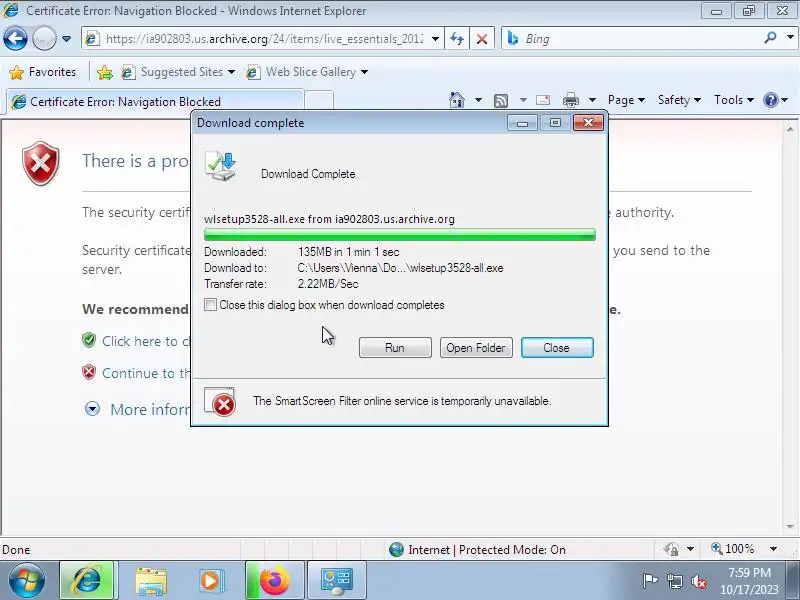Click the search magnifier icon
Image resolution: width=800 pixels, height=600 pixels.
[x=770, y=38]
